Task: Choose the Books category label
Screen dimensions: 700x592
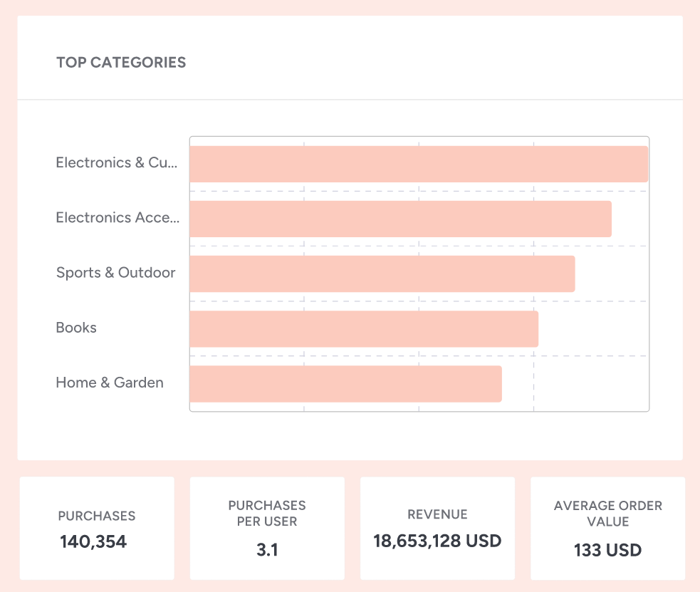Action: pyautogui.click(x=76, y=328)
